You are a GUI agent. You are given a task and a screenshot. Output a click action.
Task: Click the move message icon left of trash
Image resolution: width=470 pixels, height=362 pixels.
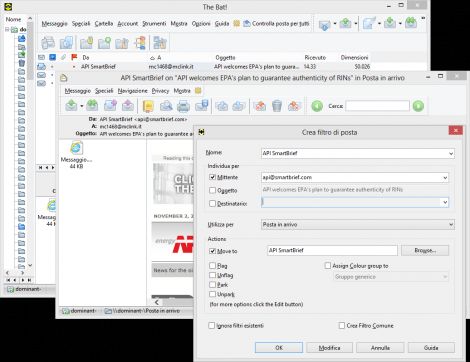260,106
